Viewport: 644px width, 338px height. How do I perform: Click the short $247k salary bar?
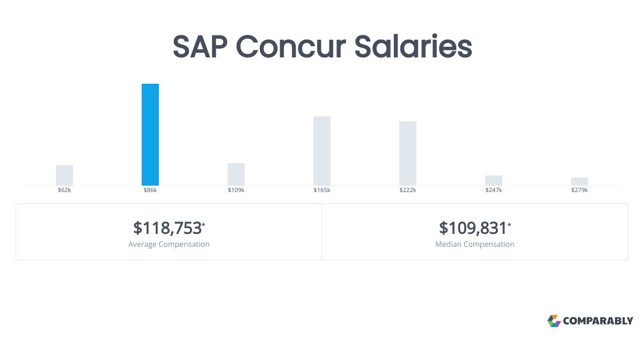(x=494, y=180)
